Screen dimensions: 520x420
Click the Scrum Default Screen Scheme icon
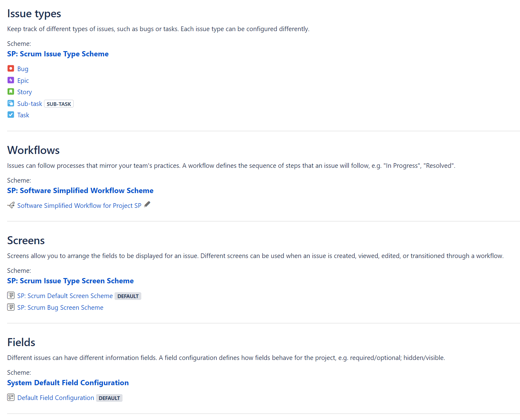click(x=11, y=295)
